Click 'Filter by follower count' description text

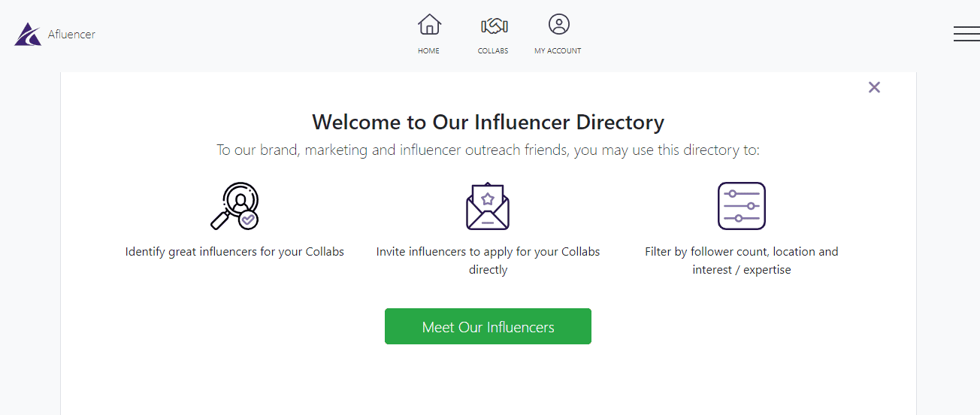(741, 260)
